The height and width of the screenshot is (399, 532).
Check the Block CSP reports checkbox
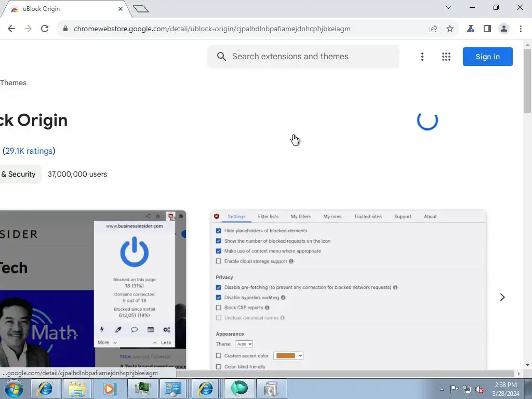219,308
